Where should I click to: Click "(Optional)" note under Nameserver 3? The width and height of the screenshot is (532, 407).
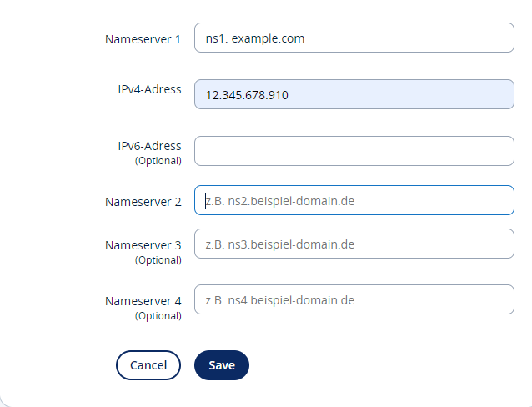158,259
